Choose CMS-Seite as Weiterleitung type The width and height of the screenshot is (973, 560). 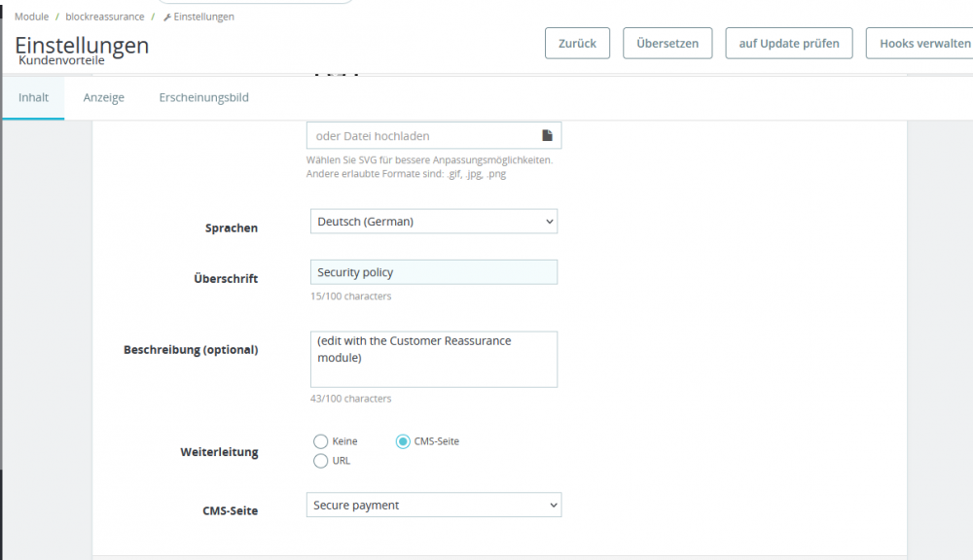[403, 441]
